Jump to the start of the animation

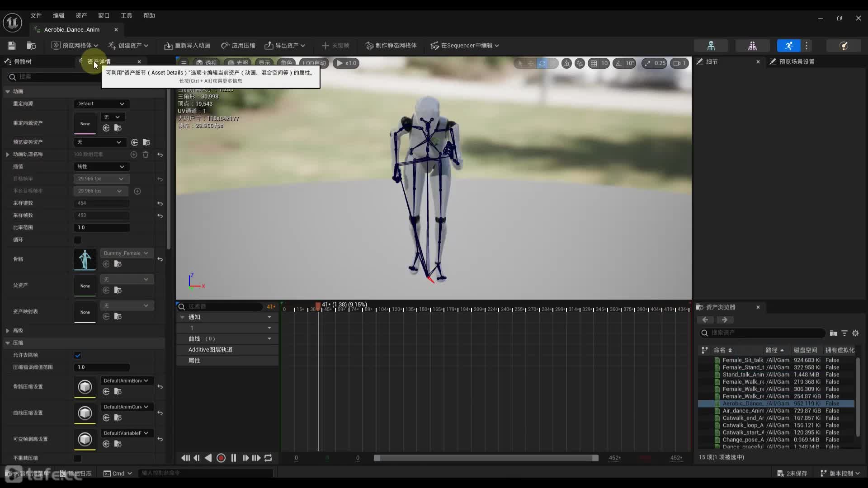coord(185,458)
